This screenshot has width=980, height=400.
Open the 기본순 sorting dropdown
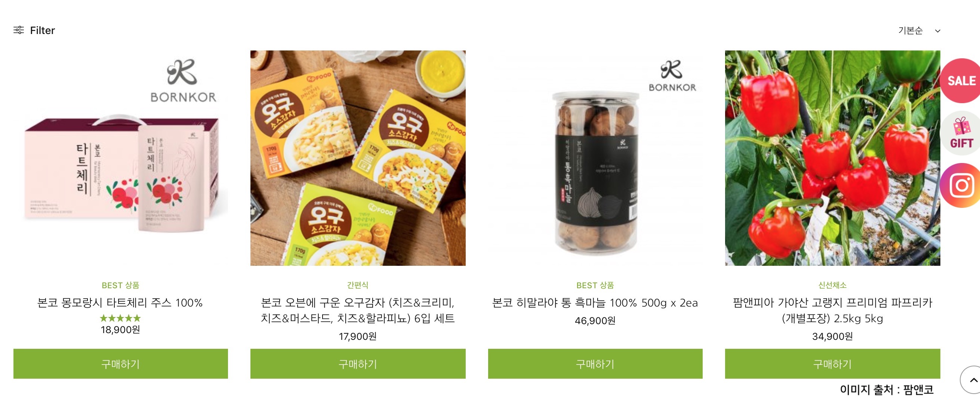point(919,30)
